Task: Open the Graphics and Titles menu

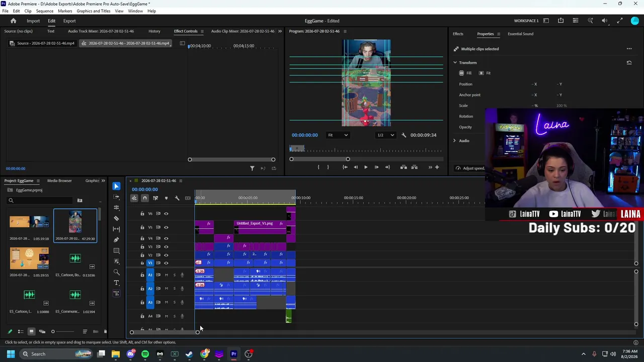Action: [94, 11]
